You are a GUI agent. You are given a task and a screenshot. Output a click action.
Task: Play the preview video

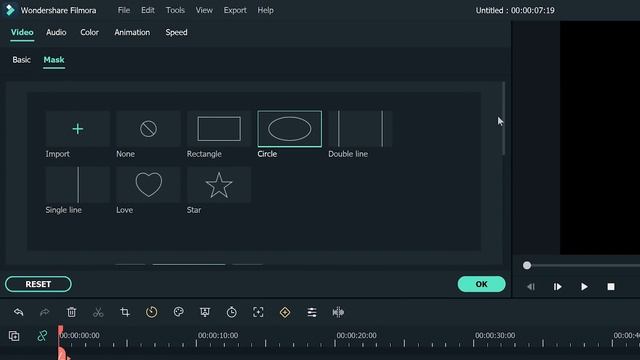tap(584, 287)
